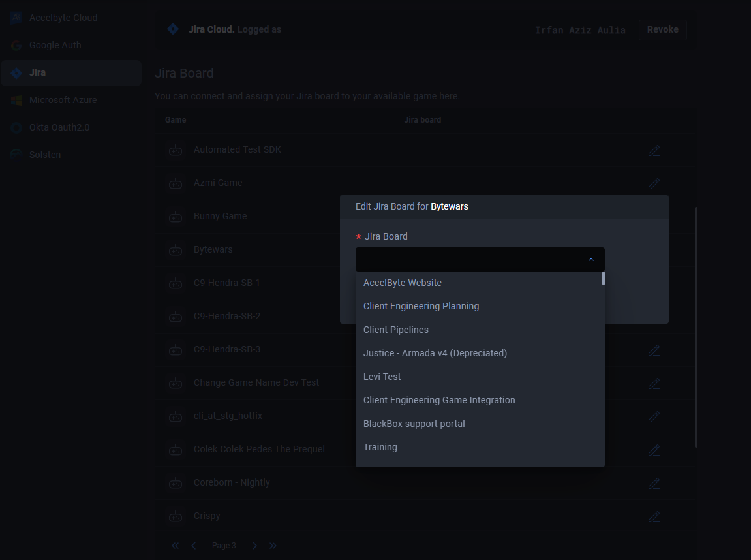Open the Microsoft Azure sidebar item
Screen dimensions: 751x560
[x=63, y=100]
